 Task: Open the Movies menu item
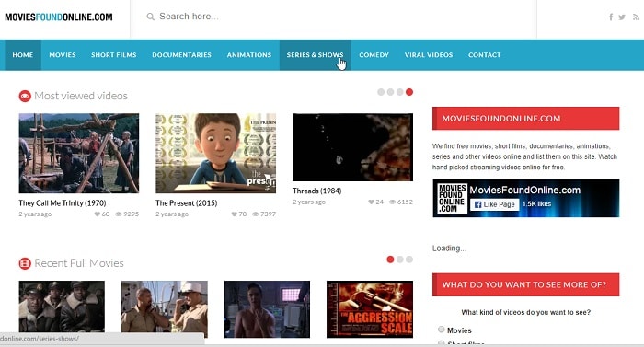63,55
